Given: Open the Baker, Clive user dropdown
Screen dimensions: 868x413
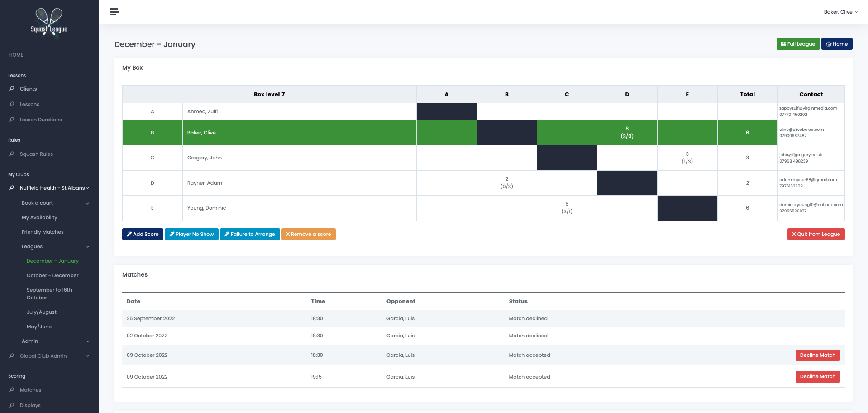Looking at the screenshot, I should pos(840,12).
